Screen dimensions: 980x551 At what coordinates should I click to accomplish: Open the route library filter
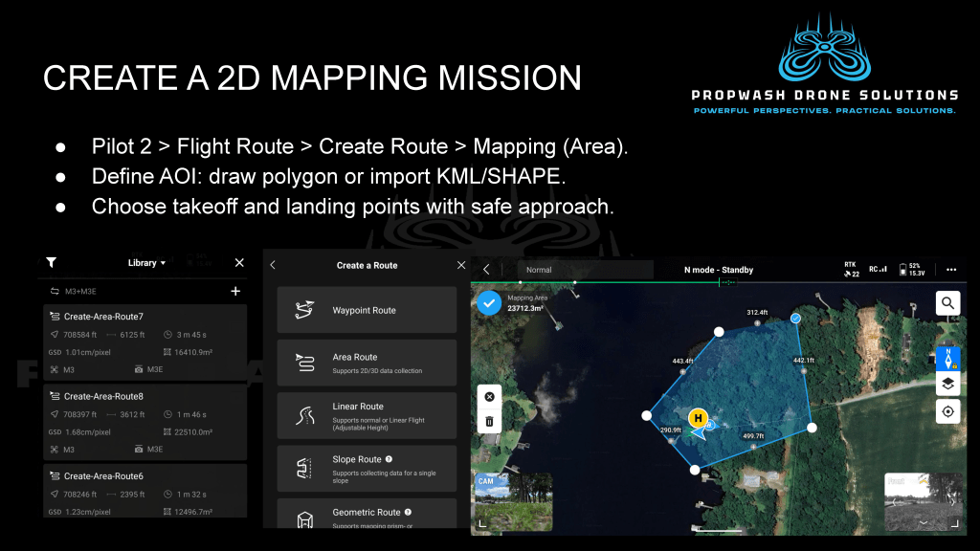tap(52, 263)
